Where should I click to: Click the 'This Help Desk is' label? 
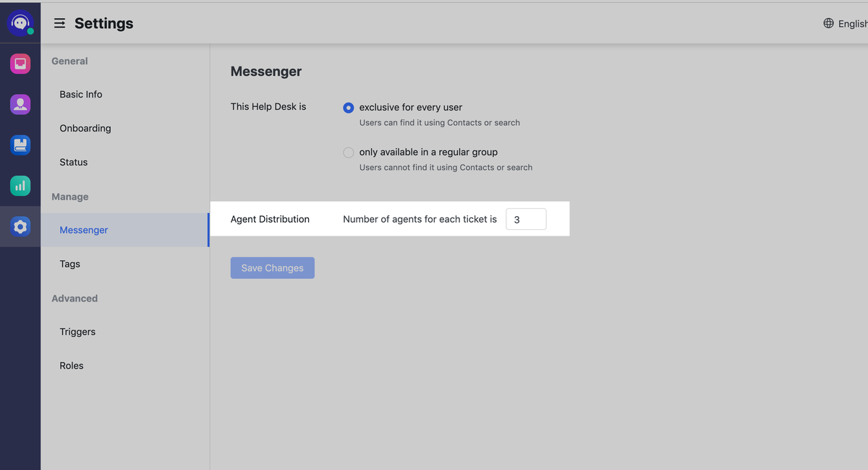click(268, 106)
